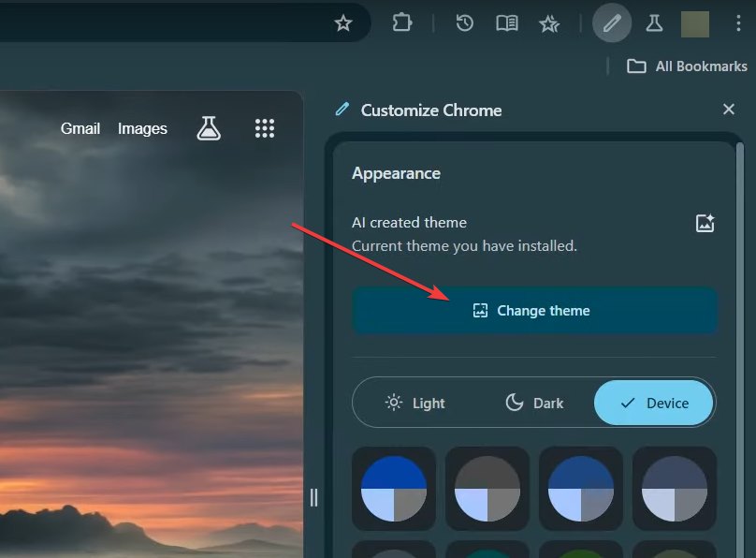Choose the navy blue color swatch
Viewport: 756px width, 558px height.
point(581,489)
